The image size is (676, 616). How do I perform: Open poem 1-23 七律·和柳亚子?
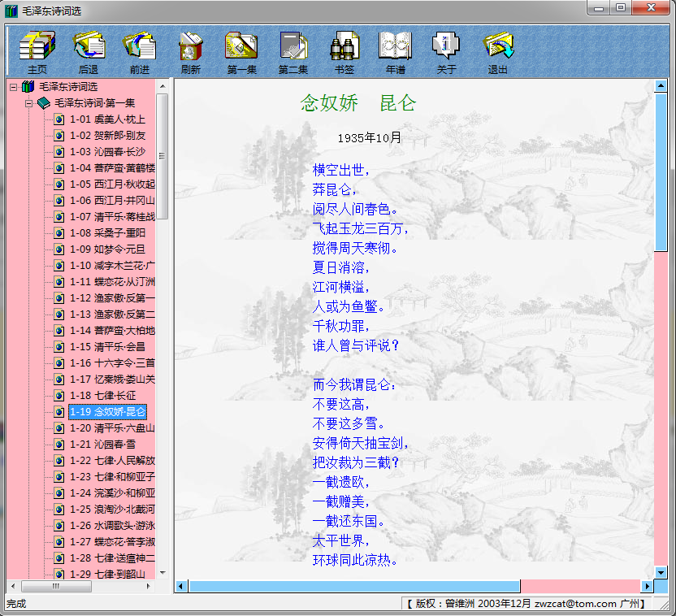pyautogui.click(x=112, y=477)
